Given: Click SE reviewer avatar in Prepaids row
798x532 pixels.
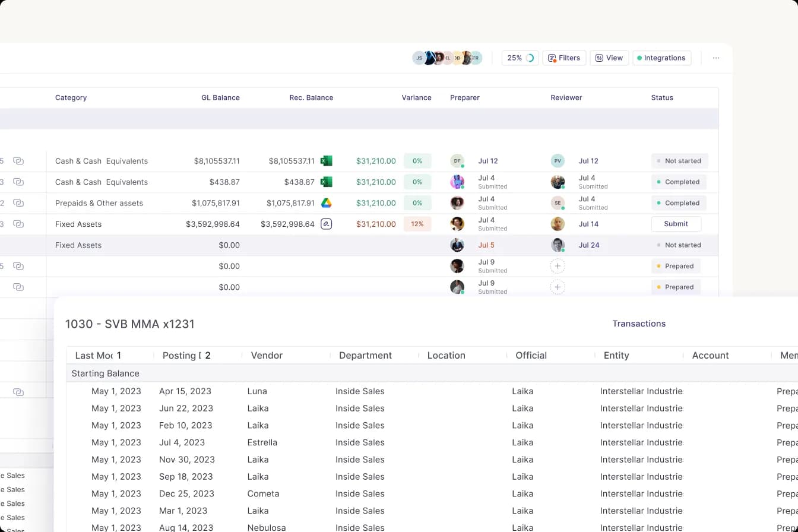Looking at the screenshot, I should (558, 203).
